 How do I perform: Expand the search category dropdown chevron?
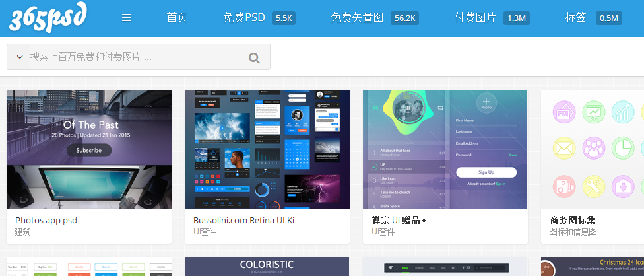click(x=19, y=57)
